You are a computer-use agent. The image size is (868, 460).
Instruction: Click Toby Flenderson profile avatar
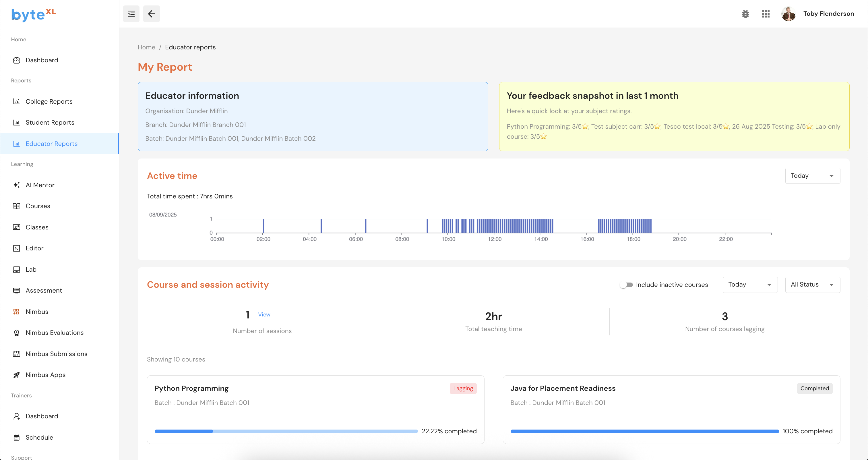(x=788, y=14)
